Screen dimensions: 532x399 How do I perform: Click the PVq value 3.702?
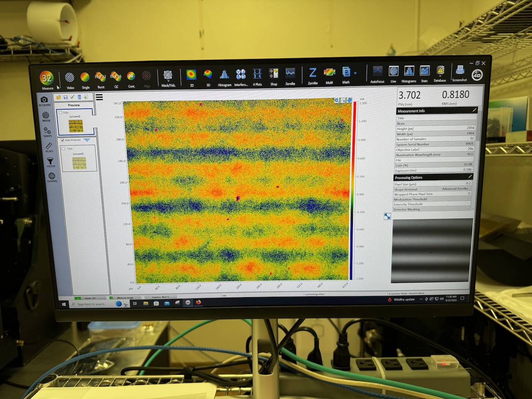point(410,95)
